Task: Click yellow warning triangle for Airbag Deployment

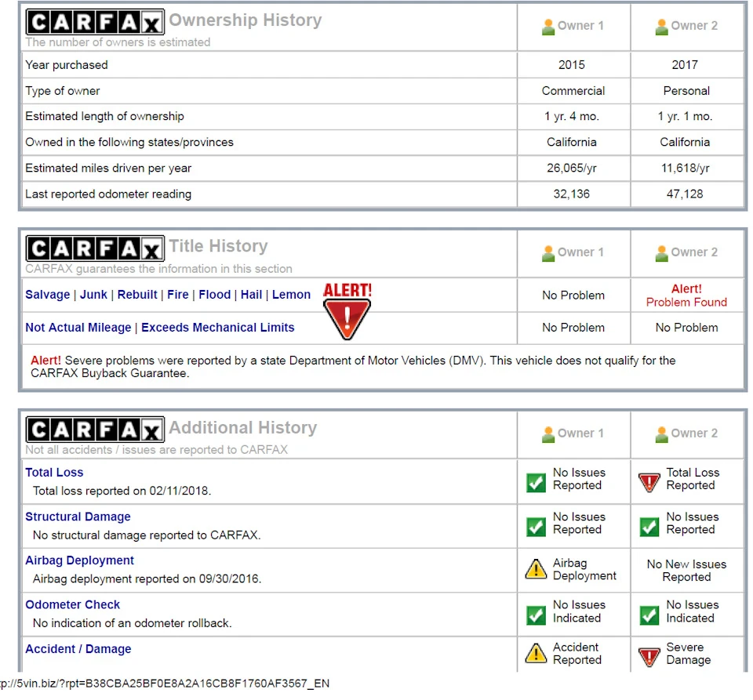Action: (536, 569)
